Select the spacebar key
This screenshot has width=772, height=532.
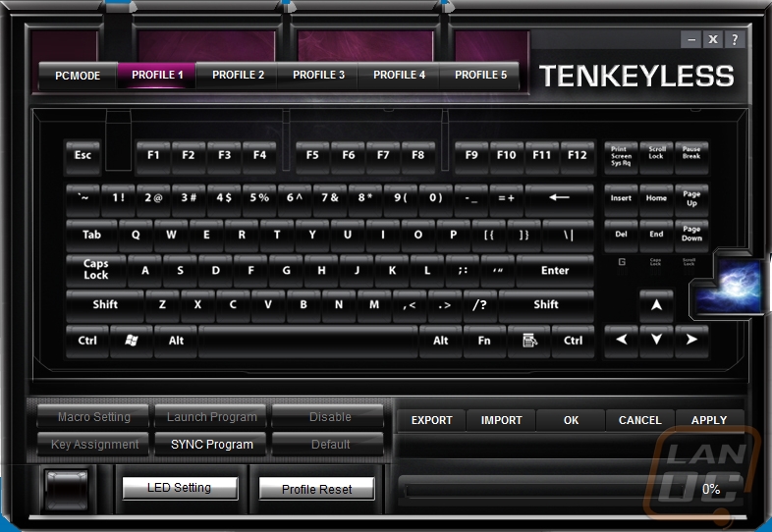(308, 341)
